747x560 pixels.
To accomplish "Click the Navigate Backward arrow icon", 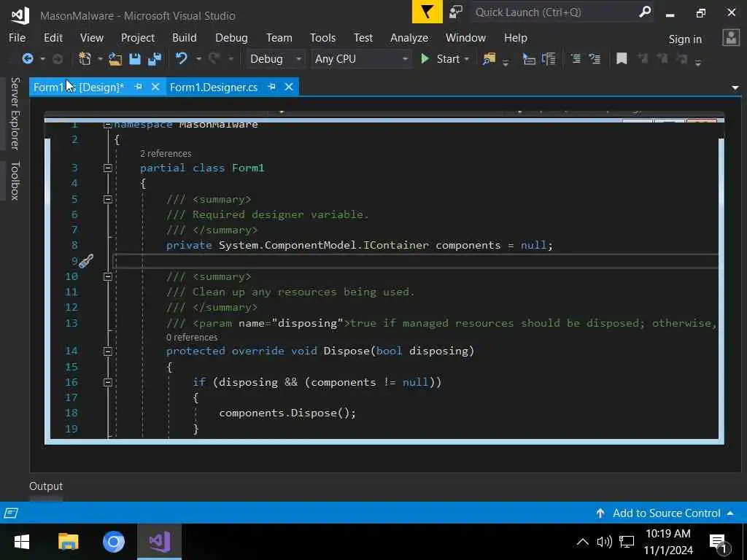I will [x=28, y=58].
